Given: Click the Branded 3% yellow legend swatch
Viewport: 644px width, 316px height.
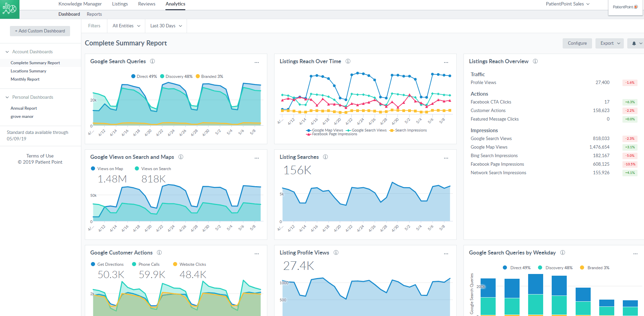Looking at the screenshot, I should [198, 77].
